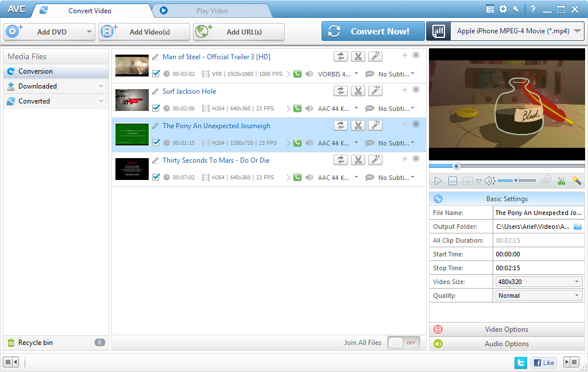Screen dimensions: 588x372
Task: Click the plus icon on Surf Jackson Hole row
Action: click(405, 90)
